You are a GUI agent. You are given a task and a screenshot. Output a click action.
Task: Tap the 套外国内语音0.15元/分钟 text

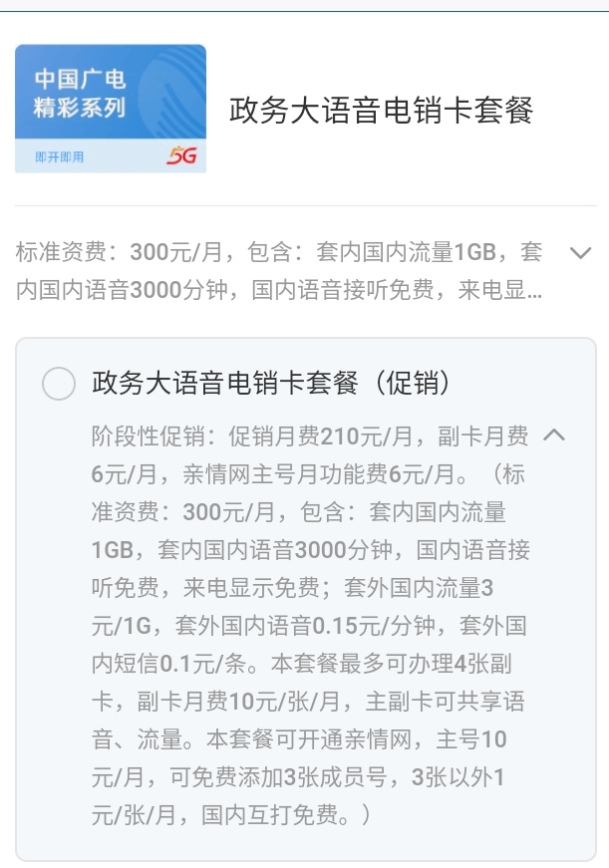306,626
